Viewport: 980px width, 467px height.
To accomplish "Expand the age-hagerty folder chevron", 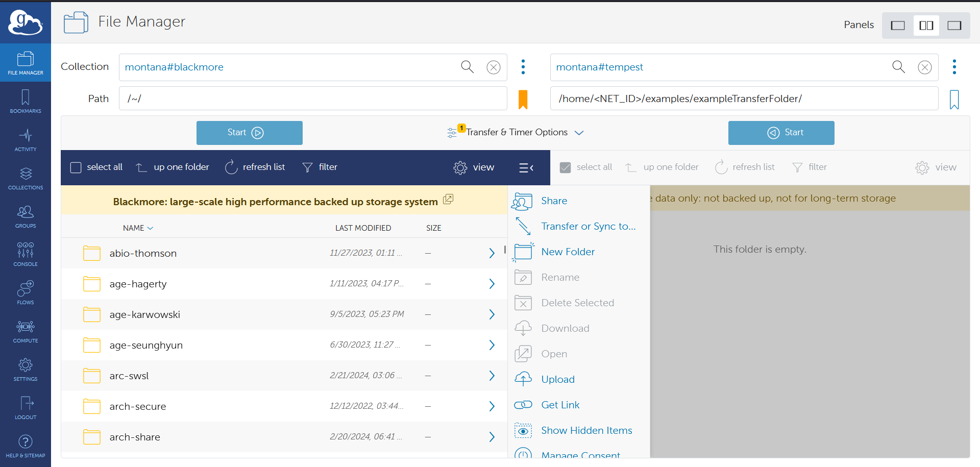I will 492,284.
